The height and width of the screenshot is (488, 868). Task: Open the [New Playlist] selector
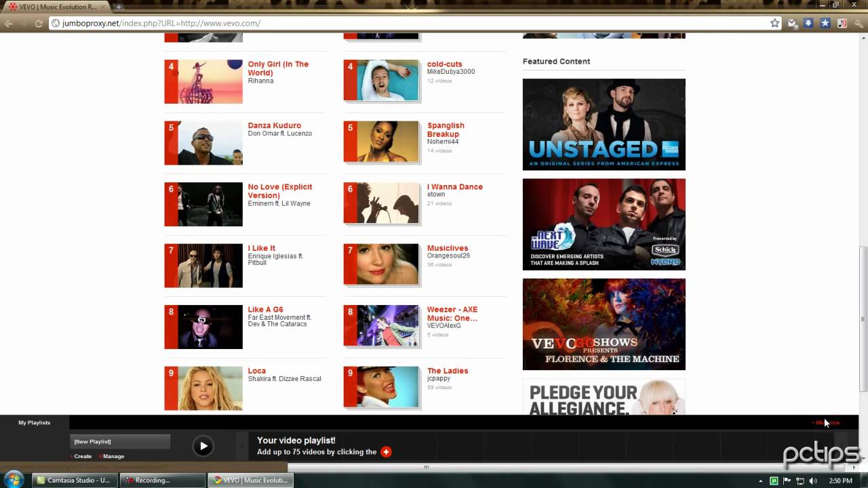click(120, 441)
